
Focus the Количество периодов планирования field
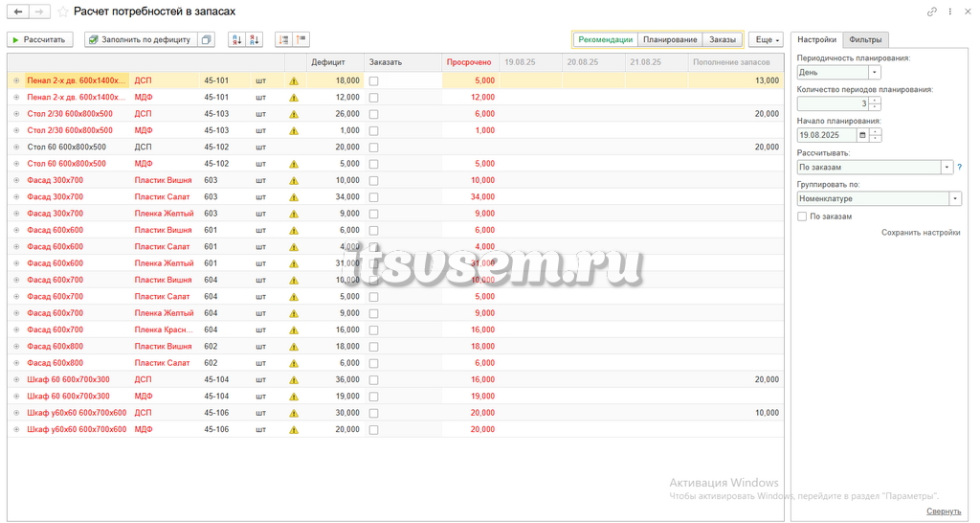pyautogui.click(x=834, y=103)
